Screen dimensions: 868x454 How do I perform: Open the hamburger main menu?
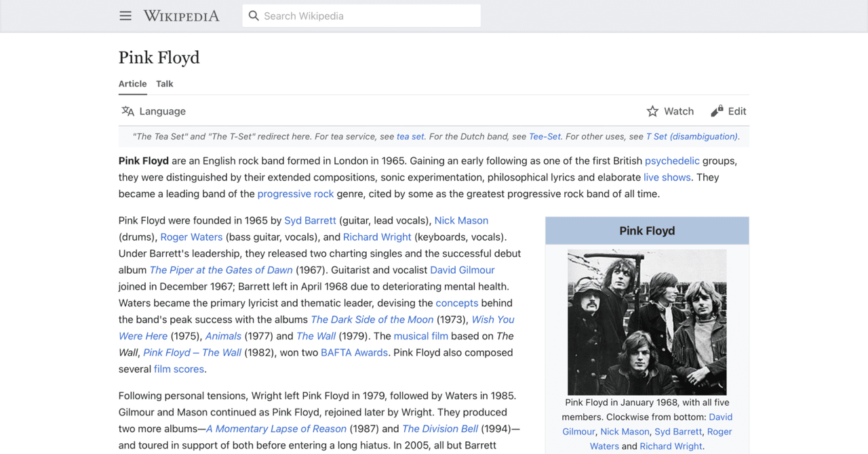click(125, 16)
